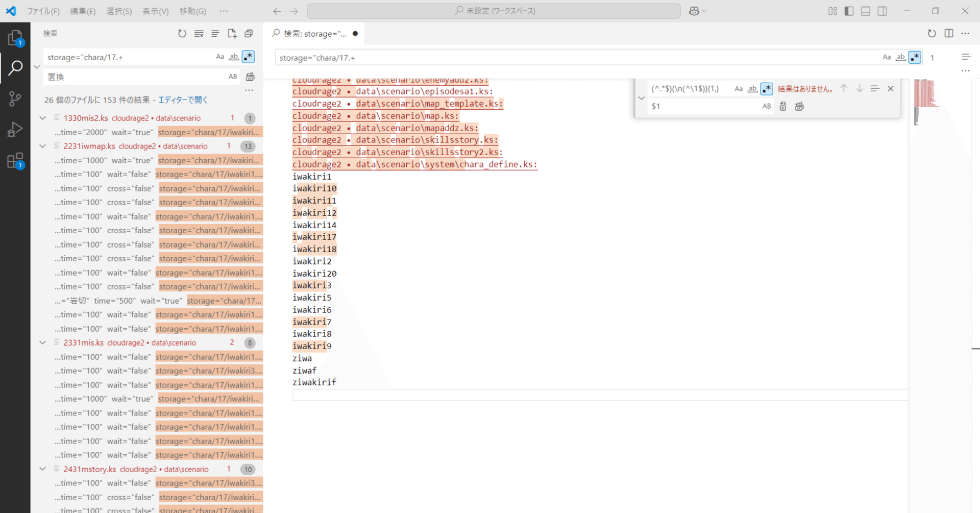The width and height of the screenshot is (980, 513).
Task: Open 表示(V) menu
Action: tap(156, 11)
